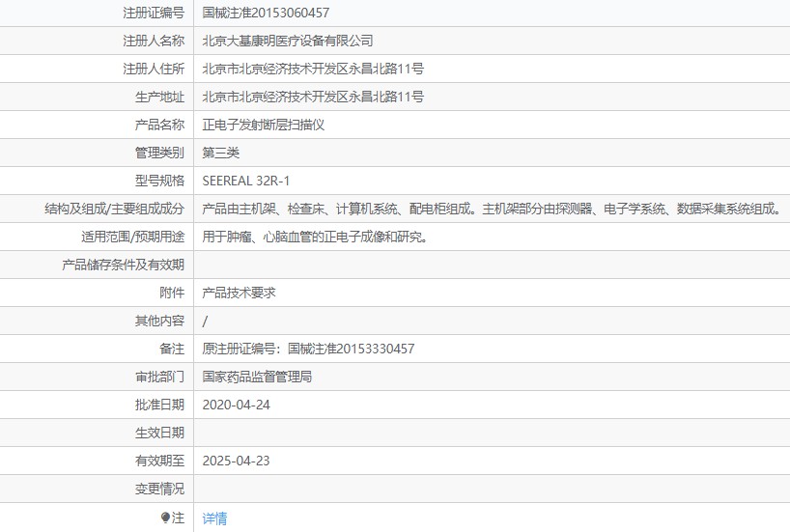Viewport: 790px width, 532px height.
Task: Click the 附件 label
Action: [x=172, y=293]
